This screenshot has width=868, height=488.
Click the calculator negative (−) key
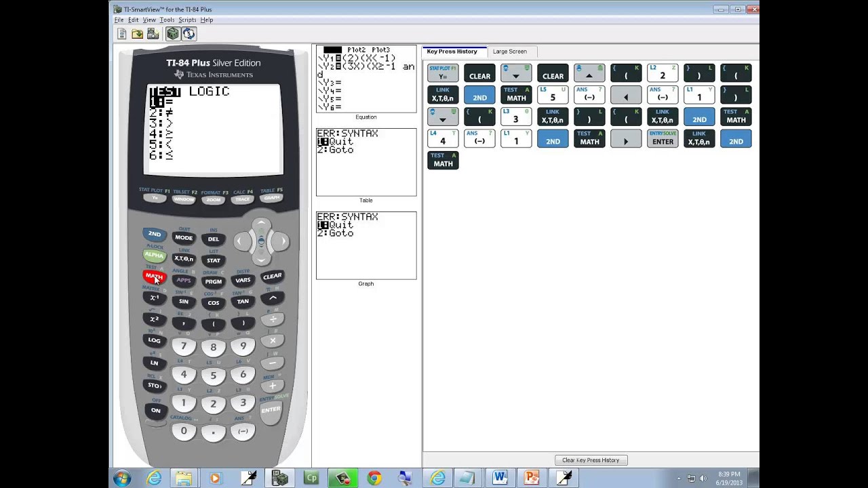(x=243, y=431)
